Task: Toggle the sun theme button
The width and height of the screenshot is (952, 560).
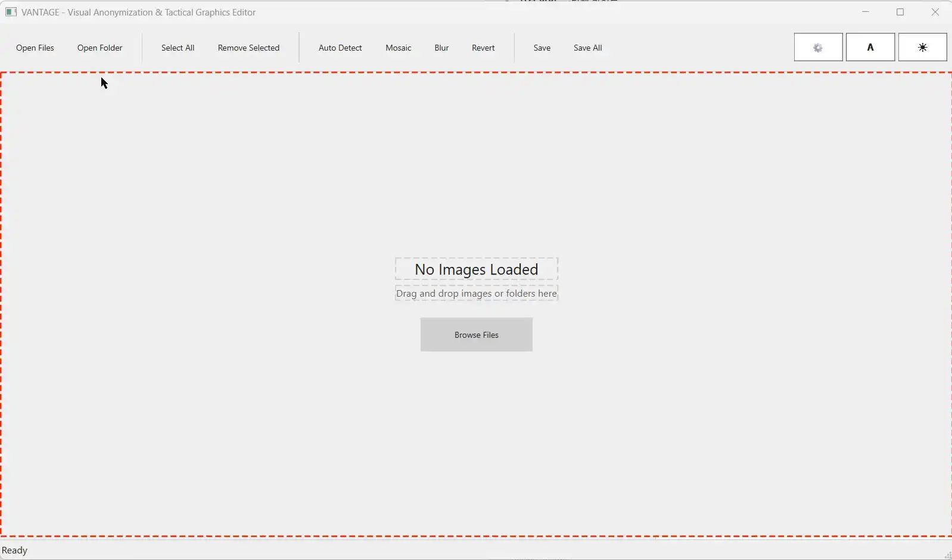Action: (x=922, y=48)
